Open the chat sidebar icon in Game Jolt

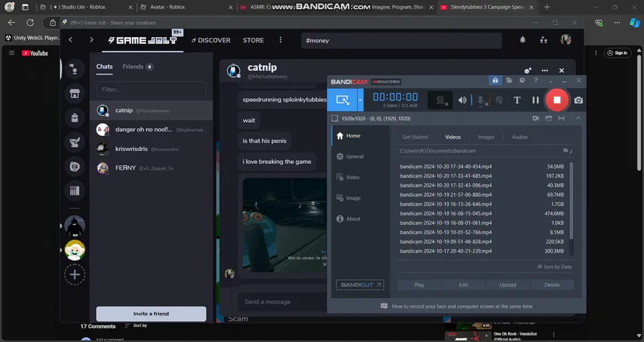[x=74, y=69]
